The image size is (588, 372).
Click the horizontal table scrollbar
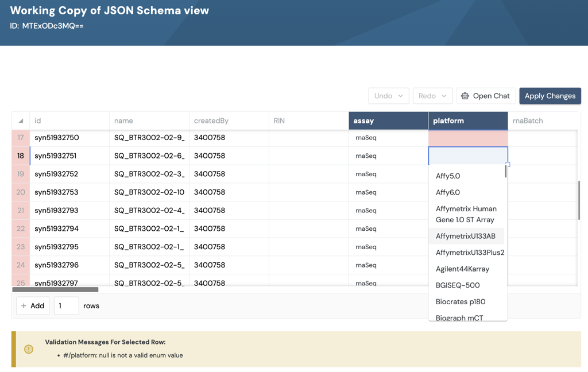coord(55,289)
